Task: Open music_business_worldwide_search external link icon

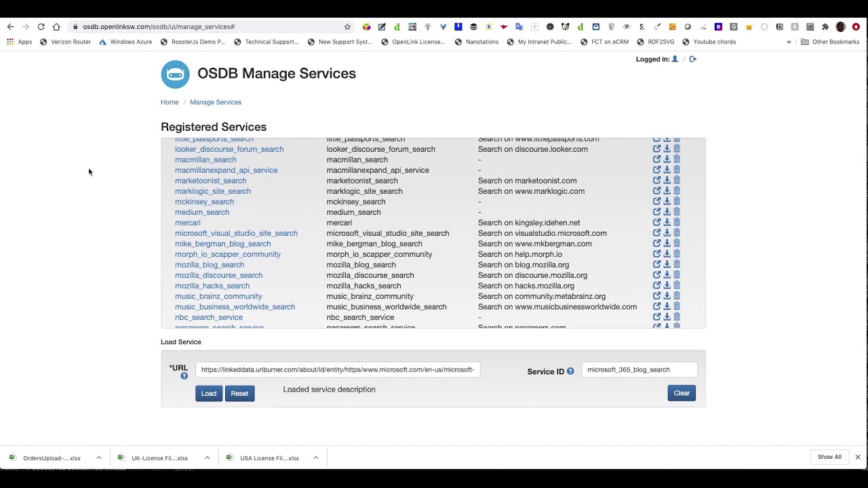Action: (x=656, y=306)
